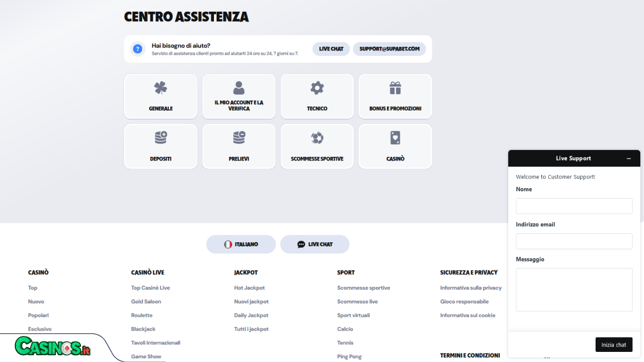Viewport: 644px width, 362px height.
Task: Start the chat with Inizia chat
Action: (x=614, y=344)
